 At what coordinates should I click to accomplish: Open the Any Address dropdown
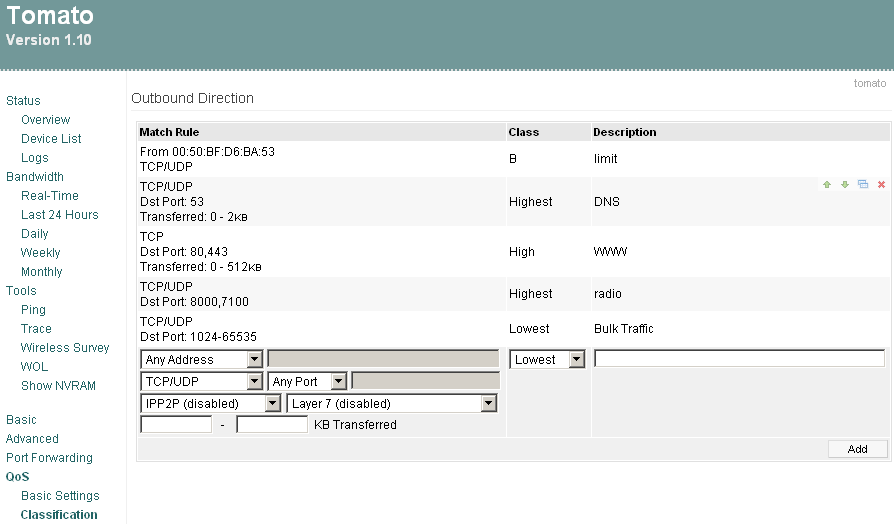[x=202, y=360]
